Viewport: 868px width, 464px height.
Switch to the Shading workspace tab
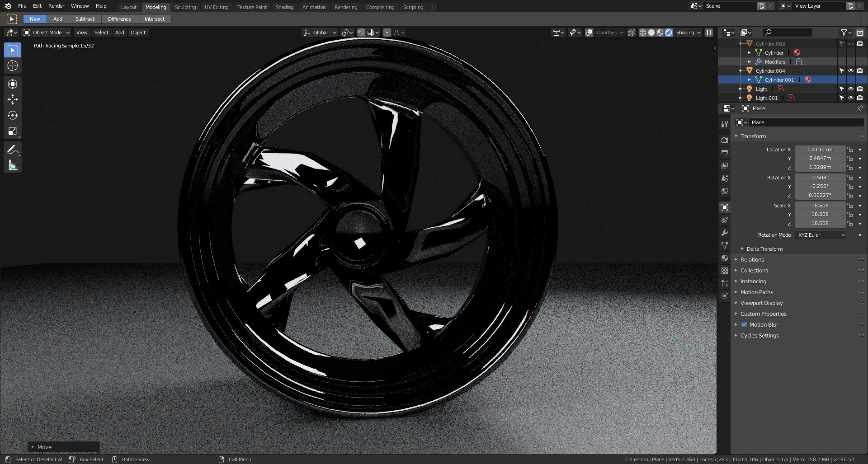(x=284, y=7)
